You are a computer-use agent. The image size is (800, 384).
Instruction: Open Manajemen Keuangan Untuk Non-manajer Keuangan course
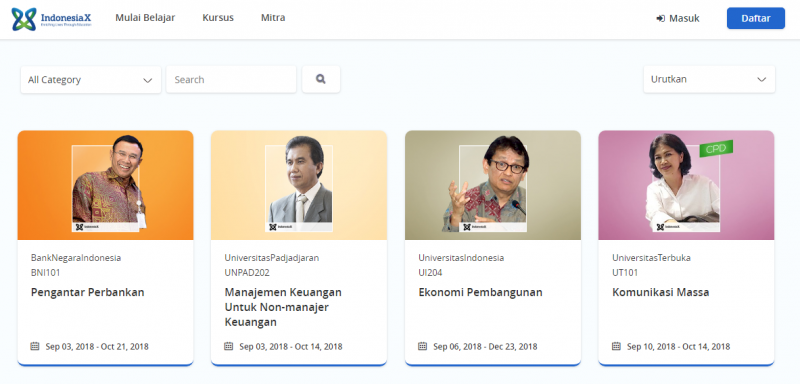pyautogui.click(x=283, y=307)
